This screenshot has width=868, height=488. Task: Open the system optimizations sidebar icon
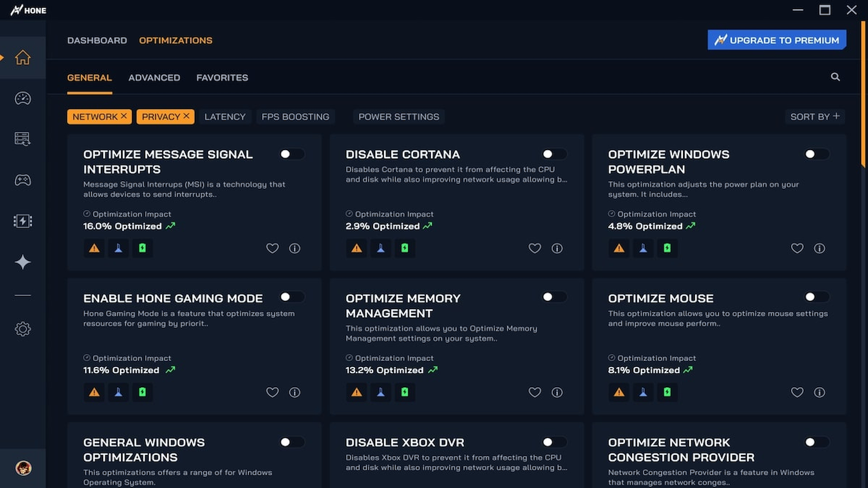pyautogui.click(x=23, y=139)
